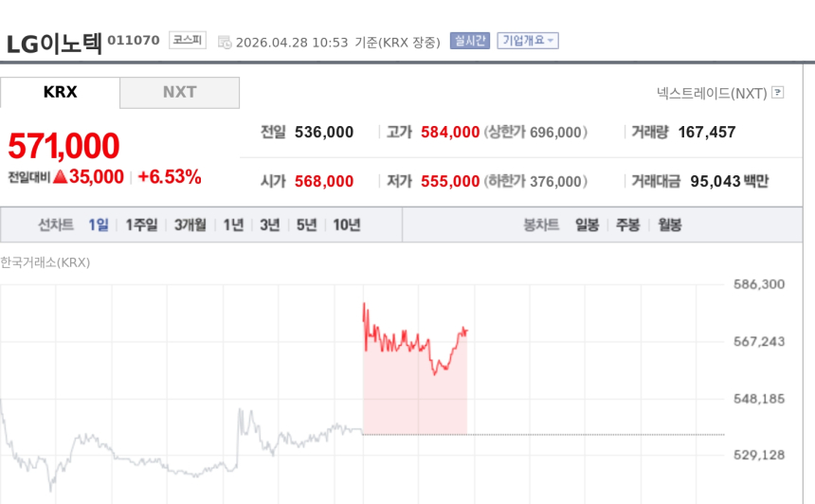Click the Nextrade help question-mark icon

[x=778, y=93]
